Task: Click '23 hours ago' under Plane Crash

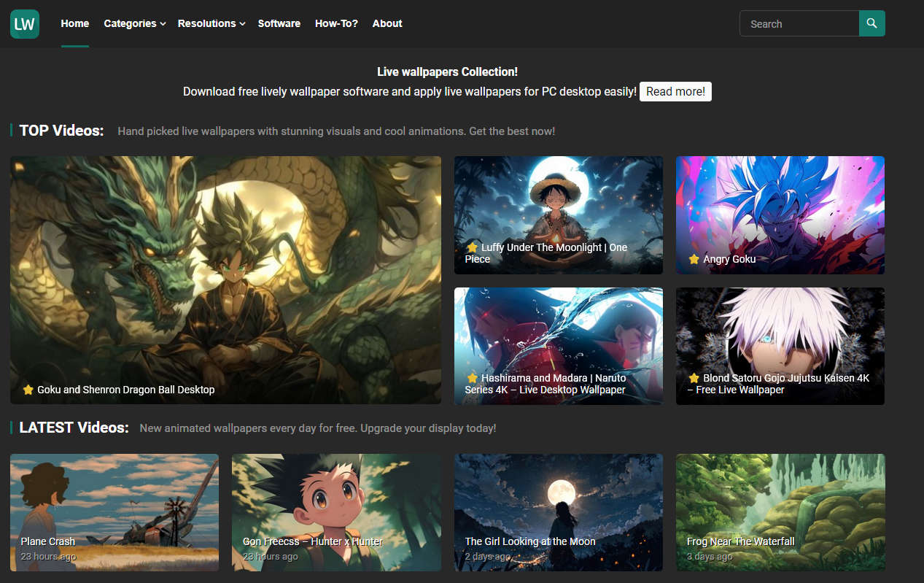Action: [48, 556]
